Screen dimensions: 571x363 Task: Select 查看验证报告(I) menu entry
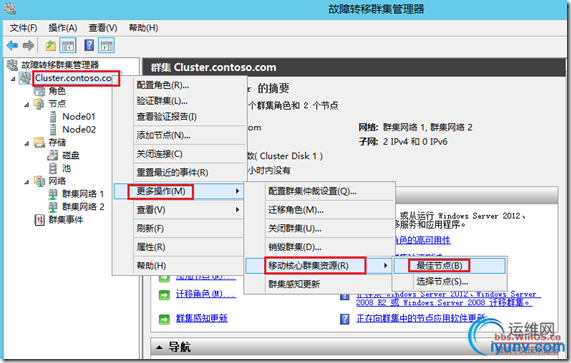[x=167, y=117]
